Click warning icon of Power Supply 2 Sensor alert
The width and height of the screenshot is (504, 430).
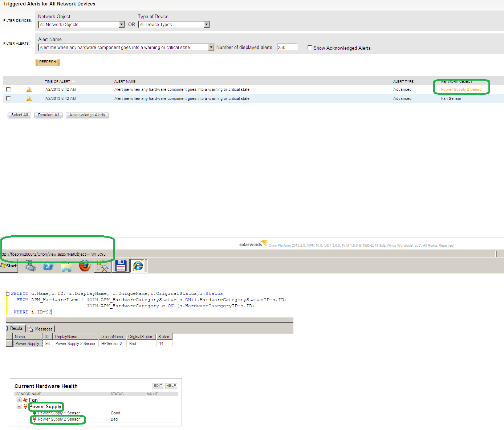tap(29, 89)
